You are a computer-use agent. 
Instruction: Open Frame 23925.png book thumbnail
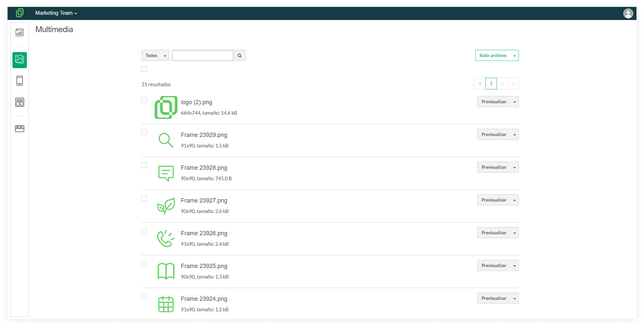coord(166,271)
